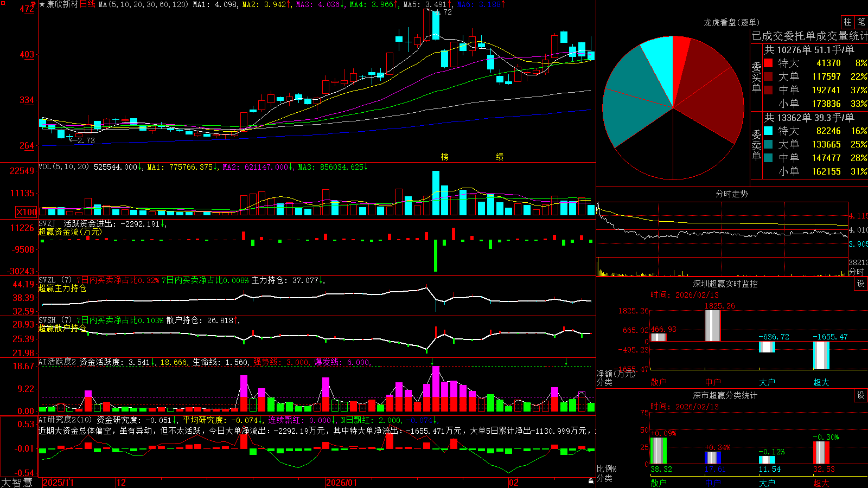This screenshot has height=488, width=868.
Task: Click the cyan 特大 sell-order color swatch
Action: click(768, 131)
